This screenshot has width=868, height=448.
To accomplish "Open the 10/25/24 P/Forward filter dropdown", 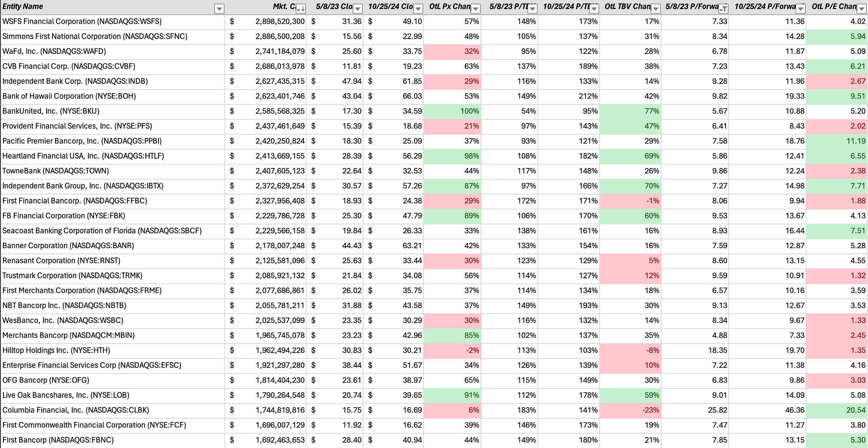I will tap(801, 9).
